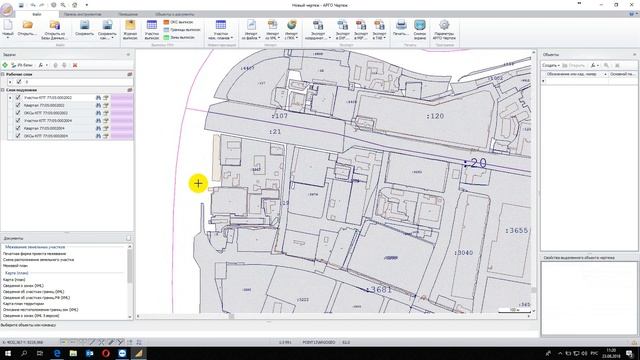This screenshot has width=640, height=360.
Task: Click the undo arrow in title bar
Action: pos(33,5)
